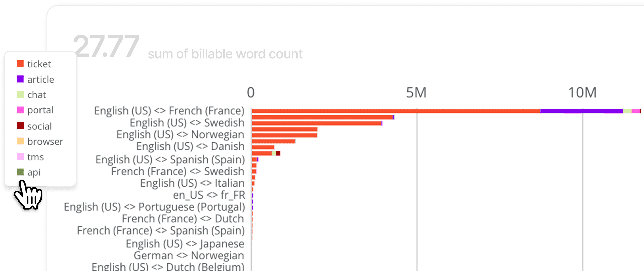Toggle the browser series legend label

coord(45,142)
